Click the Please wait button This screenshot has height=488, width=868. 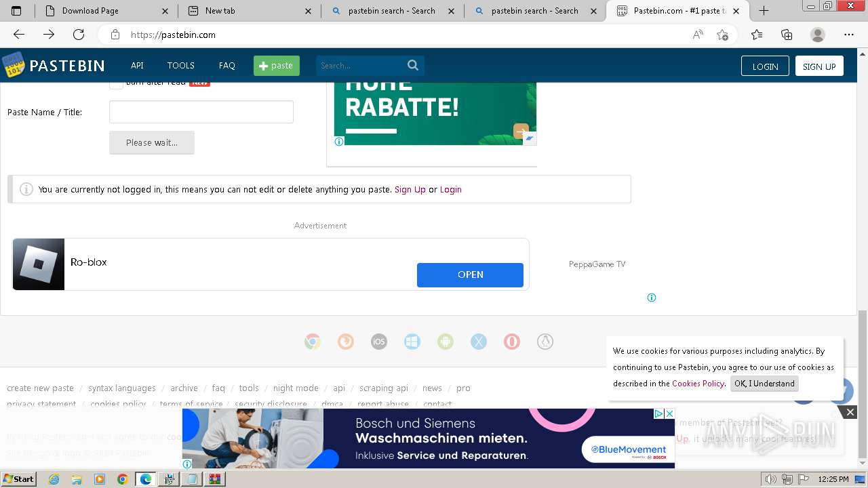[x=152, y=142]
